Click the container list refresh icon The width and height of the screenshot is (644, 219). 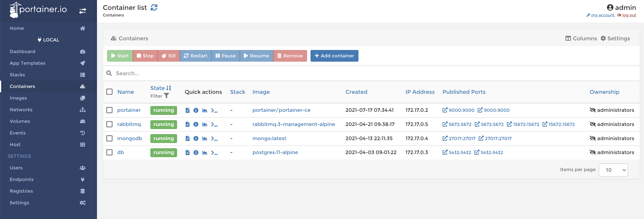154,7
